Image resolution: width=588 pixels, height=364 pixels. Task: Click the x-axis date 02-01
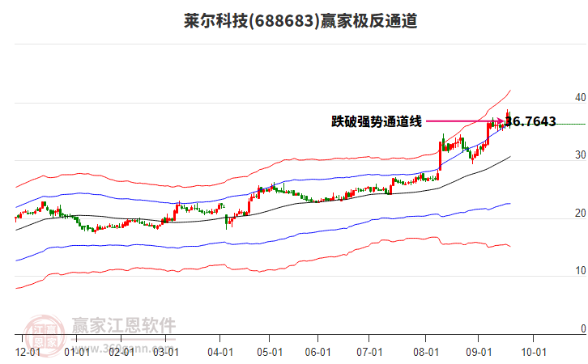pos(121,352)
